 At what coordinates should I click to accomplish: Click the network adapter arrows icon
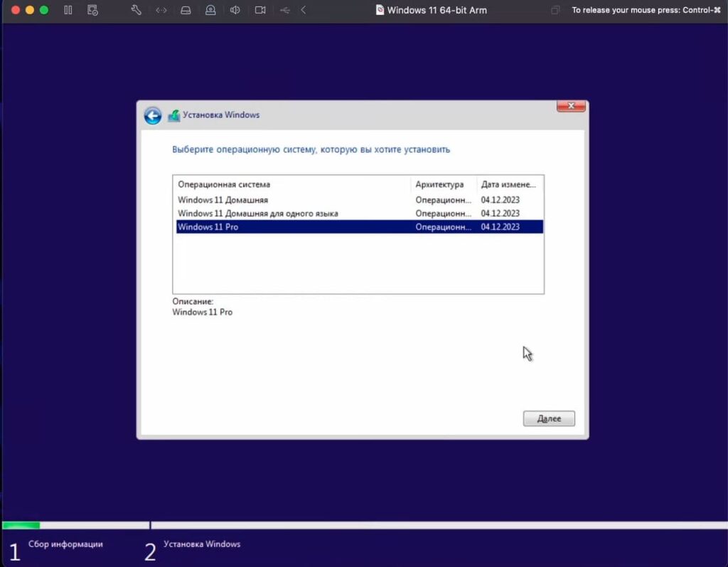tap(161, 10)
